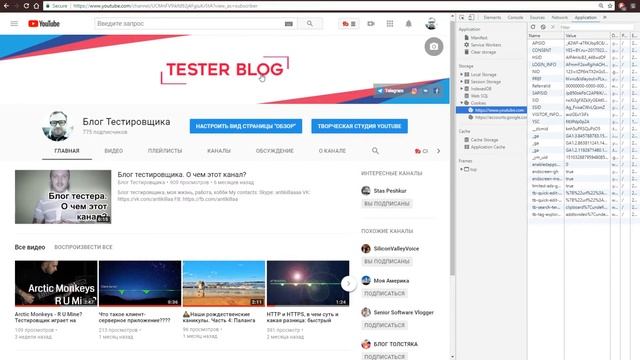Open the account avatar menu in the header

pos(431,24)
